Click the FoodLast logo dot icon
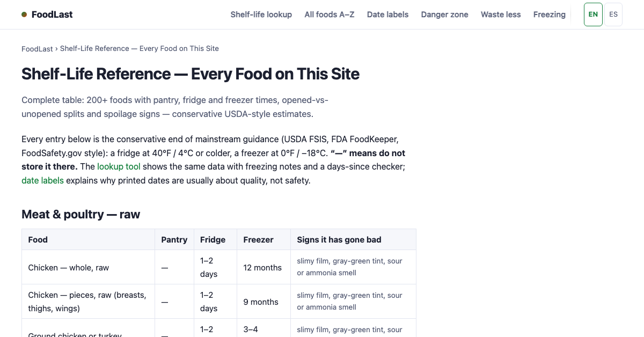The width and height of the screenshot is (644, 337). pyautogui.click(x=24, y=14)
